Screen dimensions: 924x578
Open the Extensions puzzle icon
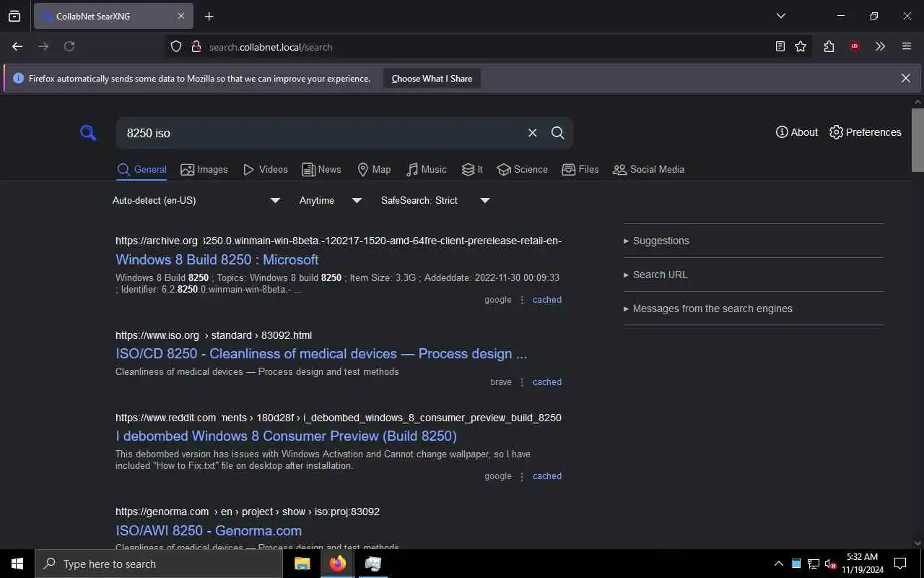829,46
